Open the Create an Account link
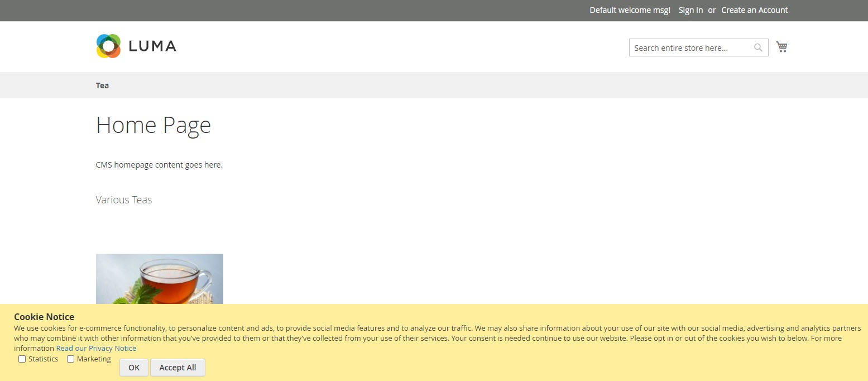This screenshot has width=868, height=381. 754,10
